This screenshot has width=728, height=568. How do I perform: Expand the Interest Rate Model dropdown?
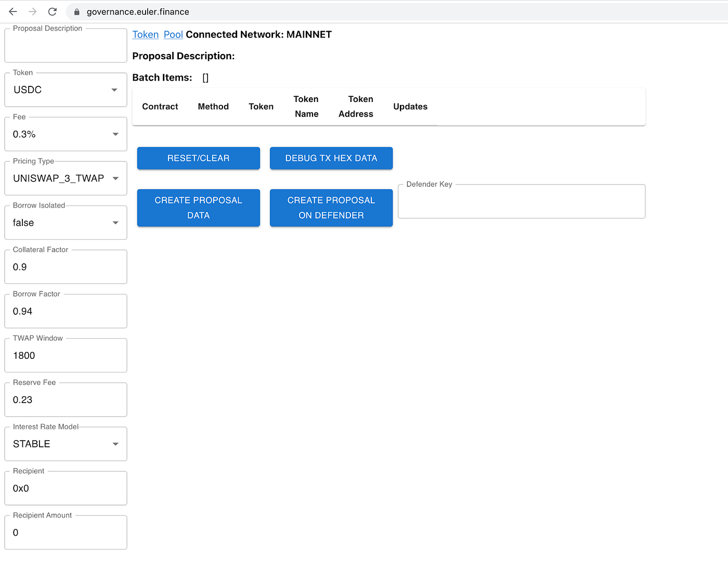[x=66, y=444]
